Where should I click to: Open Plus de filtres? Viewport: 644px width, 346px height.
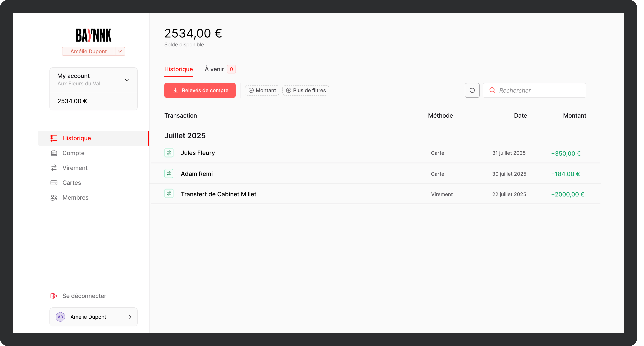click(x=306, y=90)
